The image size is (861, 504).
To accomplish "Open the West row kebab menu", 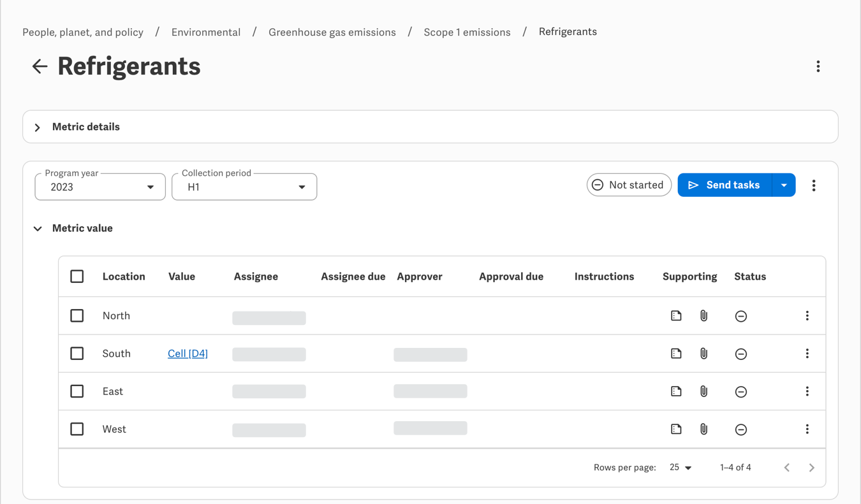I will [807, 429].
